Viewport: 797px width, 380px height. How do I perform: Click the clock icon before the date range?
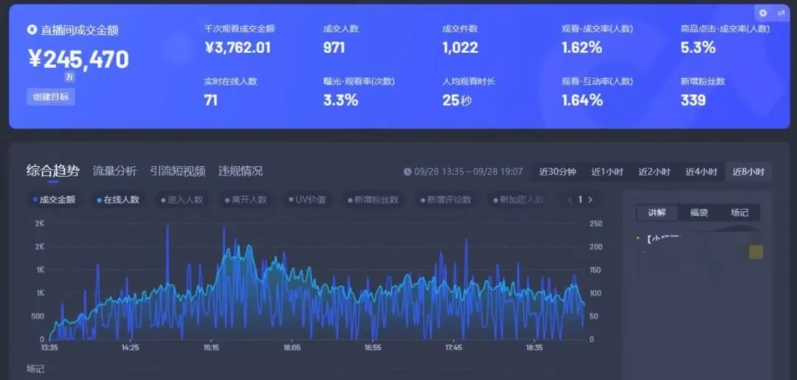[x=407, y=172]
